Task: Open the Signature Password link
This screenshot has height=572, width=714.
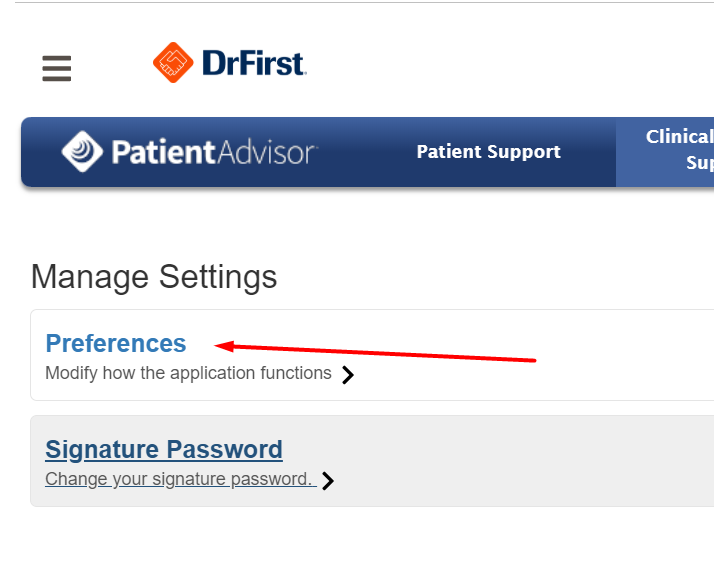Action: click(164, 449)
